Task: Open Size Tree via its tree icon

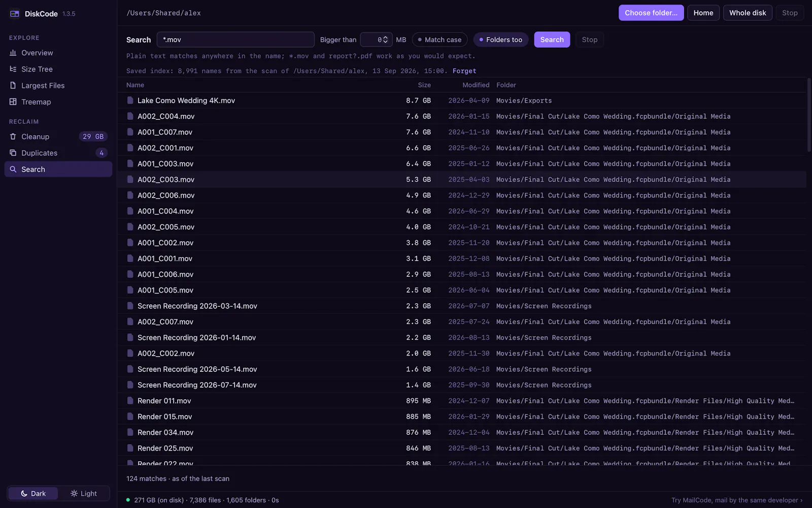Action: point(13,69)
